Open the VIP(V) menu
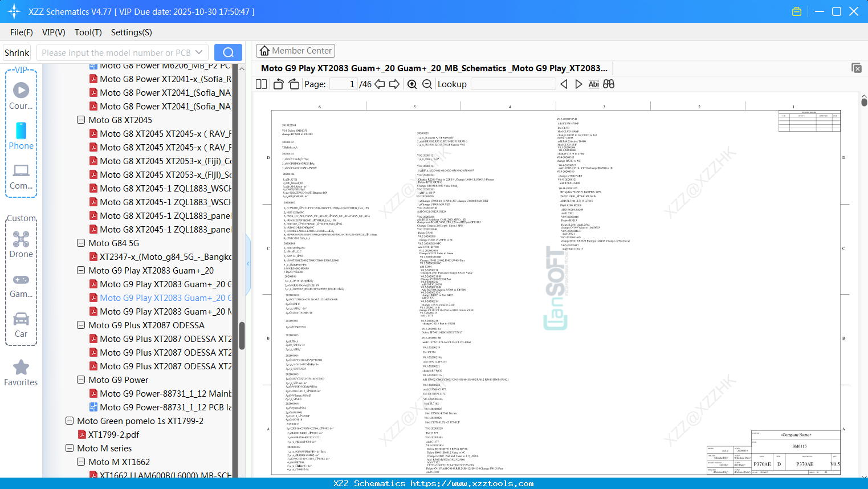868x489 pixels. click(x=54, y=32)
